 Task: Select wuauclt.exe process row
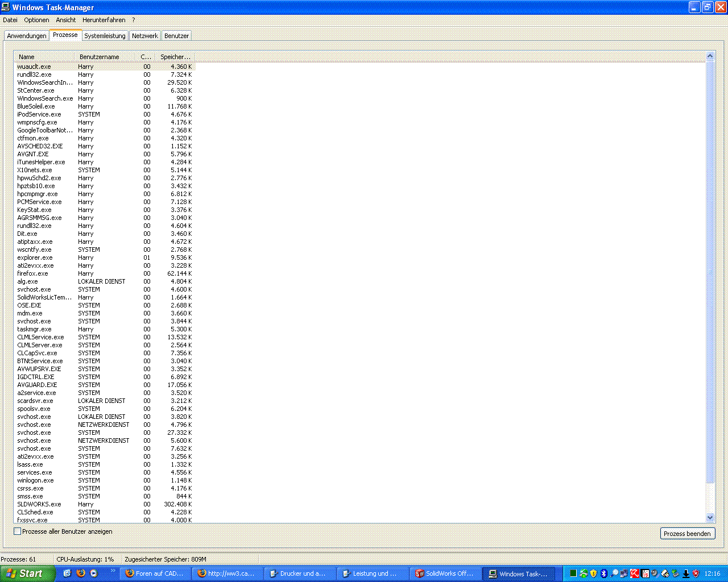(x=105, y=66)
